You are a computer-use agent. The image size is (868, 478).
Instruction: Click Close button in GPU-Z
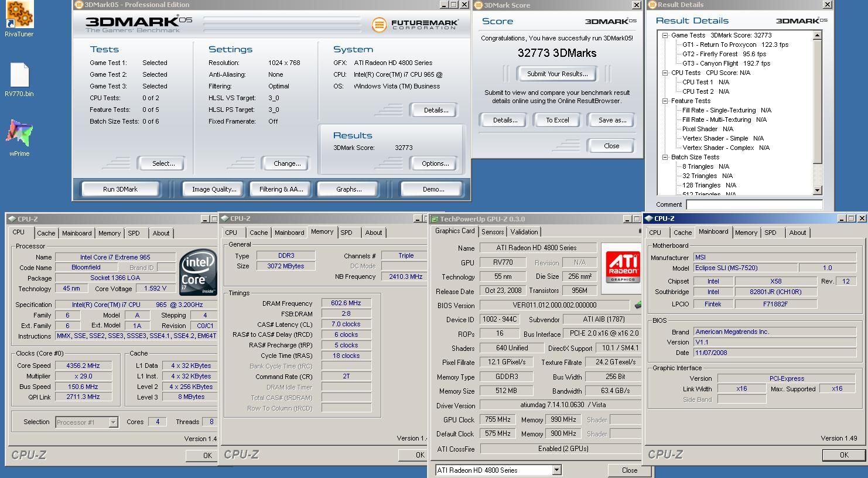[630, 470]
